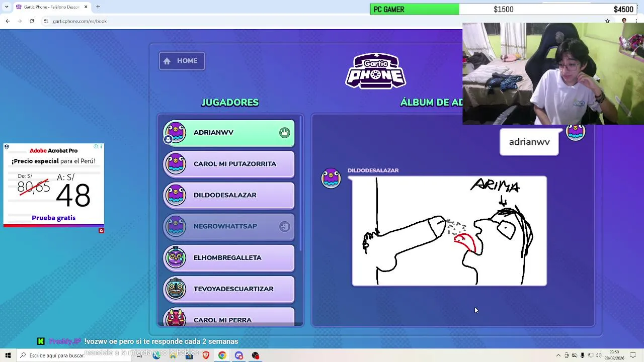
Task: Click the Chrome icon in the taskbar
Action: (x=222, y=355)
